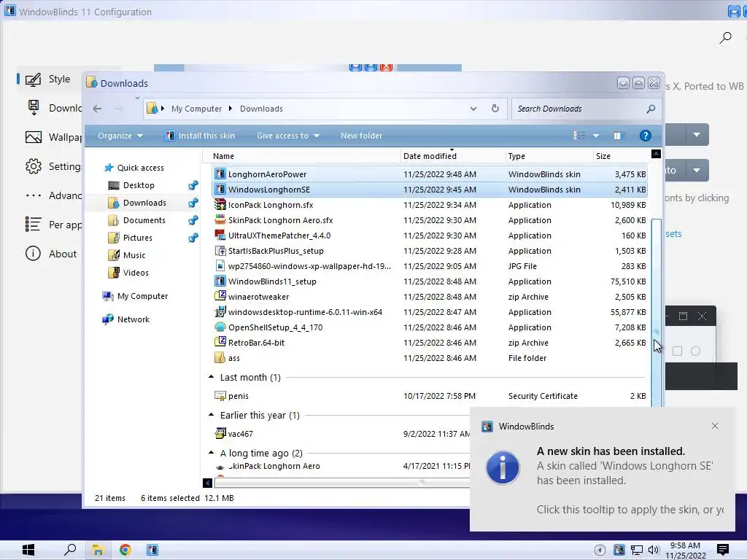Open taskbar search

(x=70, y=550)
